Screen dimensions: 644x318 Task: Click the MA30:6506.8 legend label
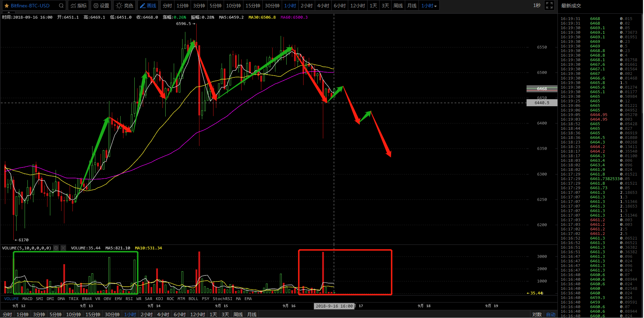tap(262, 17)
